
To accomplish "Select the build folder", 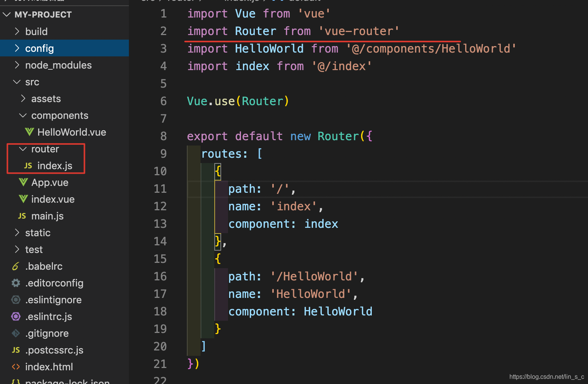I will click(x=64, y=31).
